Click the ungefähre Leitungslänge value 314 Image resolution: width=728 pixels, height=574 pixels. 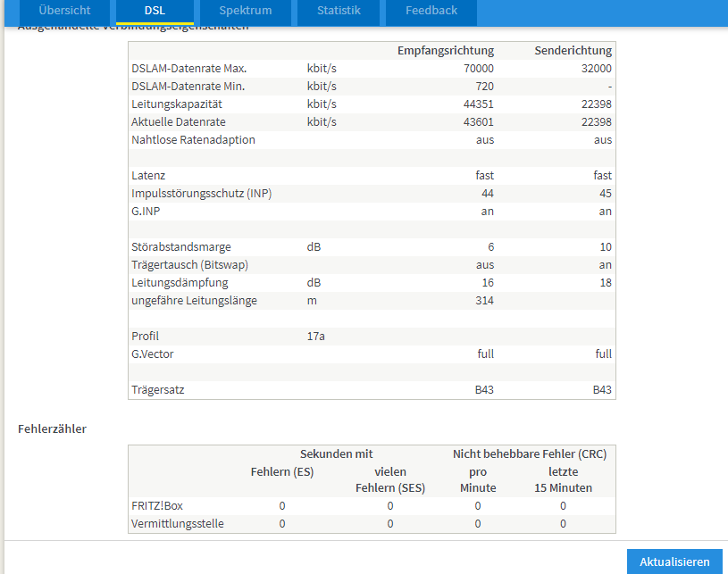(483, 301)
